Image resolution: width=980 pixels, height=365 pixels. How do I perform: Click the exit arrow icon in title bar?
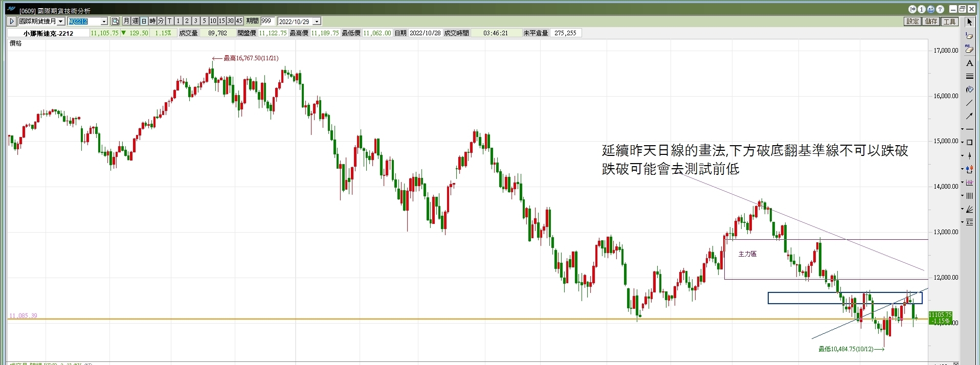pos(912,9)
